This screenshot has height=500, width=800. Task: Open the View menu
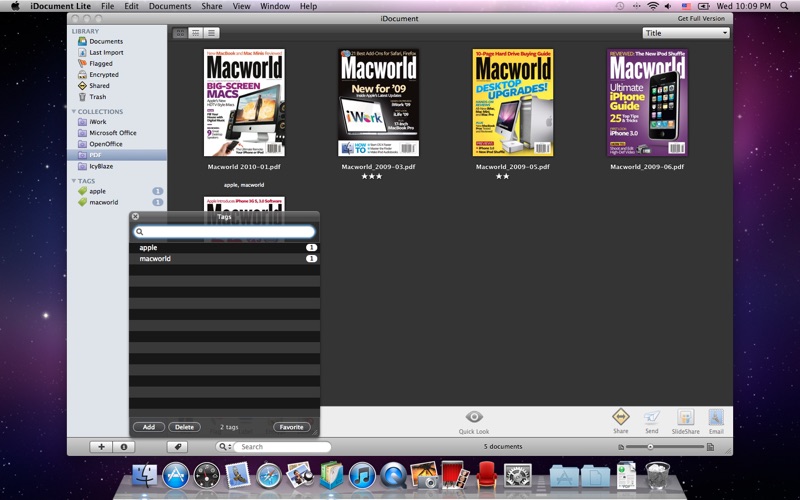(x=241, y=6)
